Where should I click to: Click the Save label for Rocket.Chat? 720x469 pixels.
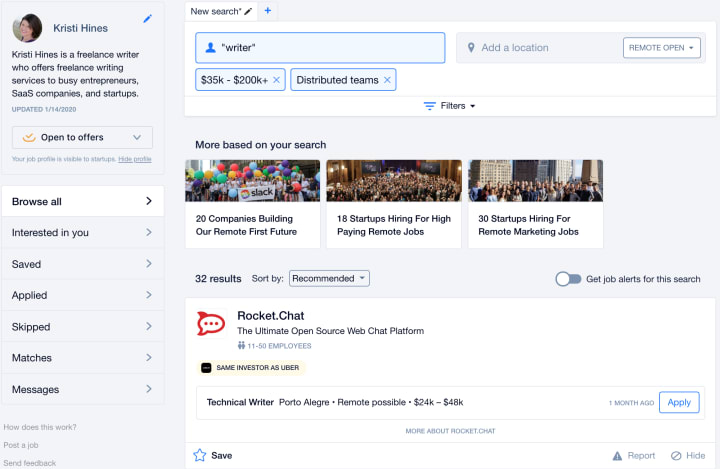221,456
